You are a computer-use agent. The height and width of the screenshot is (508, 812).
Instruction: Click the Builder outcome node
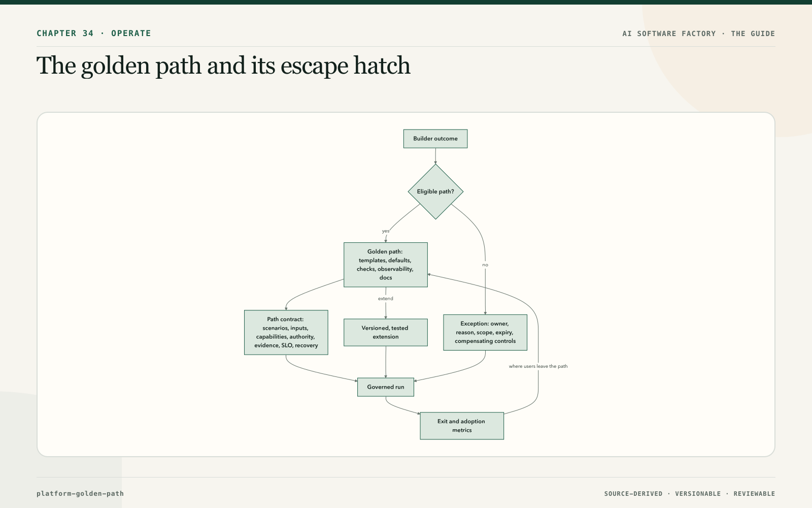tap(435, 139)
